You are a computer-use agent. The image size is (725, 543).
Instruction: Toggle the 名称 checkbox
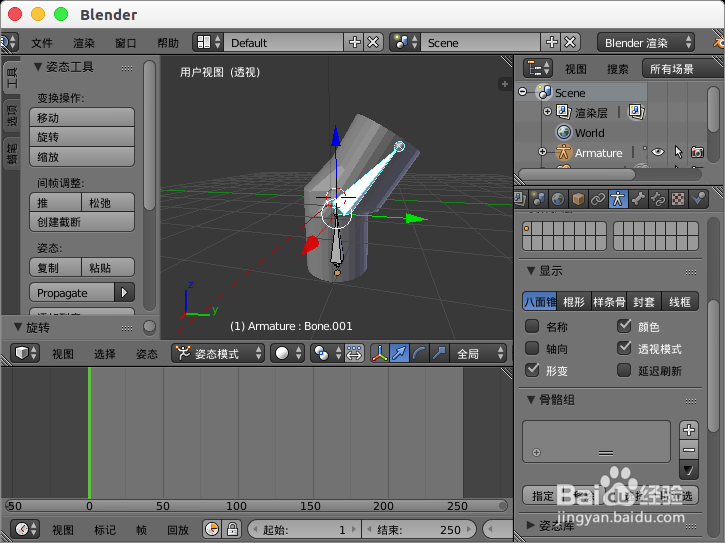click(532, 326)
